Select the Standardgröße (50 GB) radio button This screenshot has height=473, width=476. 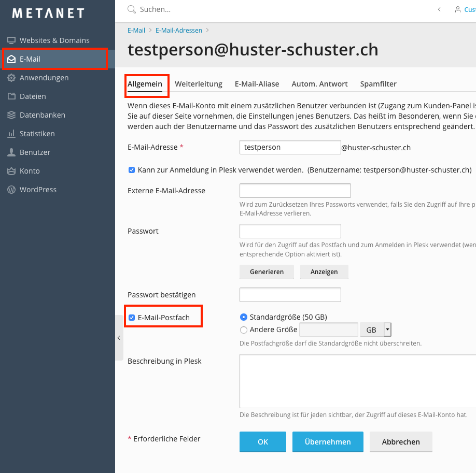[244, 317]
